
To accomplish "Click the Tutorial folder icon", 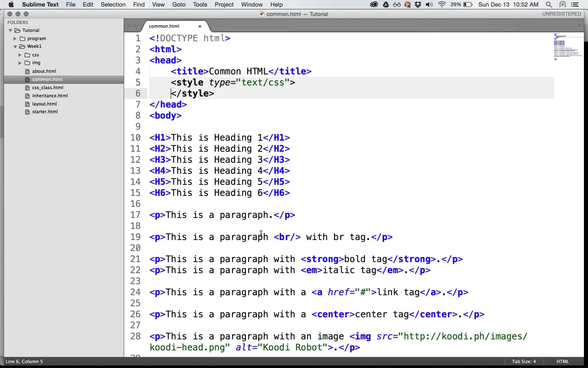I will tap(18, 30).
